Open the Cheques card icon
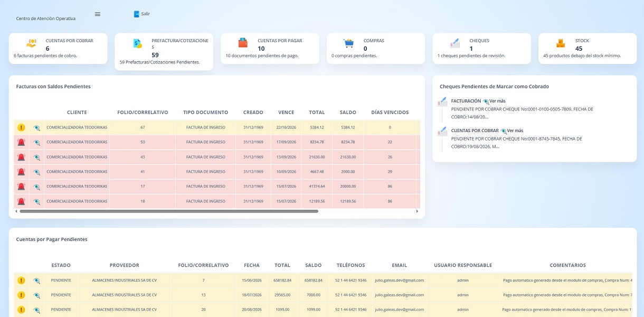The image size is (644, 317). (x=454, y=43)
